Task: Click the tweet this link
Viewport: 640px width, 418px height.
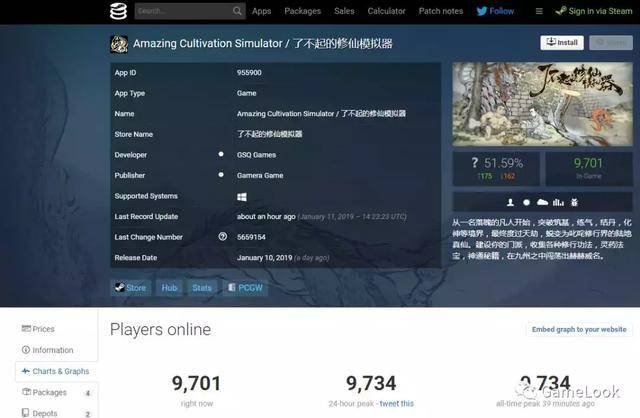Action: [x=396, y=403]
